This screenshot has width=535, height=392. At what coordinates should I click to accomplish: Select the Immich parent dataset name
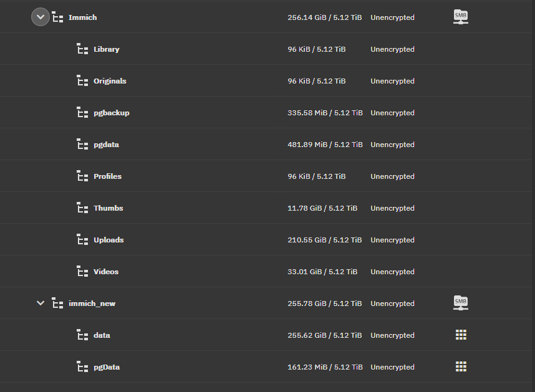[82, 17]
